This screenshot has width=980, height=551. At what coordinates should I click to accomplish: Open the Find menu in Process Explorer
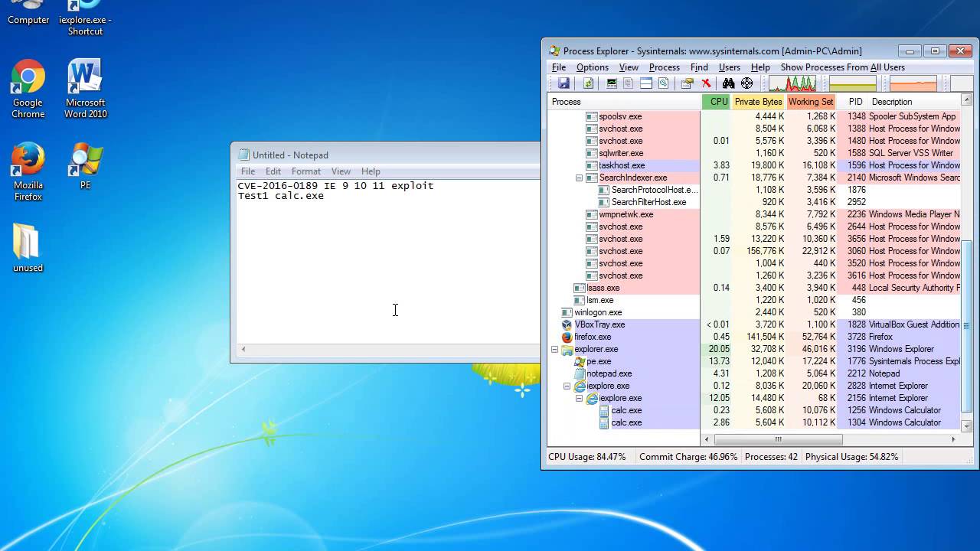tap(699, 67)
